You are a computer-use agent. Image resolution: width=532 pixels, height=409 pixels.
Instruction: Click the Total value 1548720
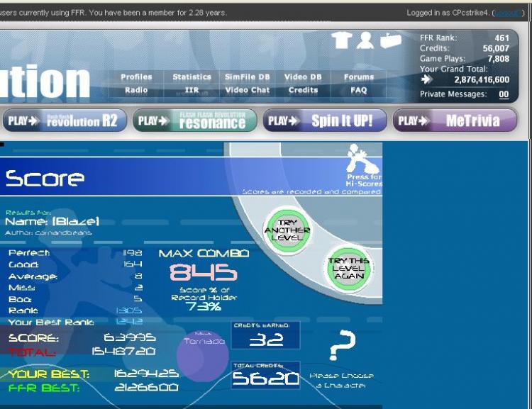pyautogui.click(x=123, y=351)
